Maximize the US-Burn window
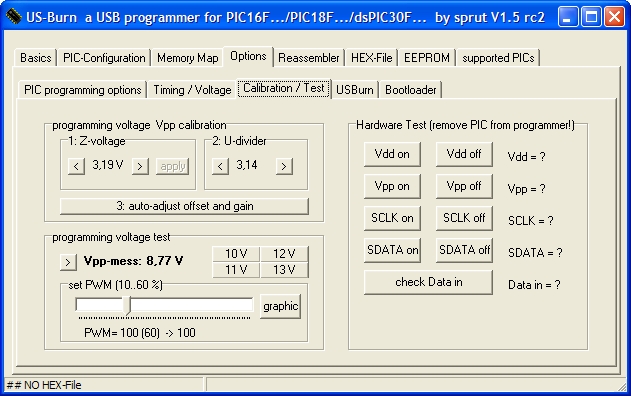The height and width of the screenshot is (396, 631). [591, 17]
